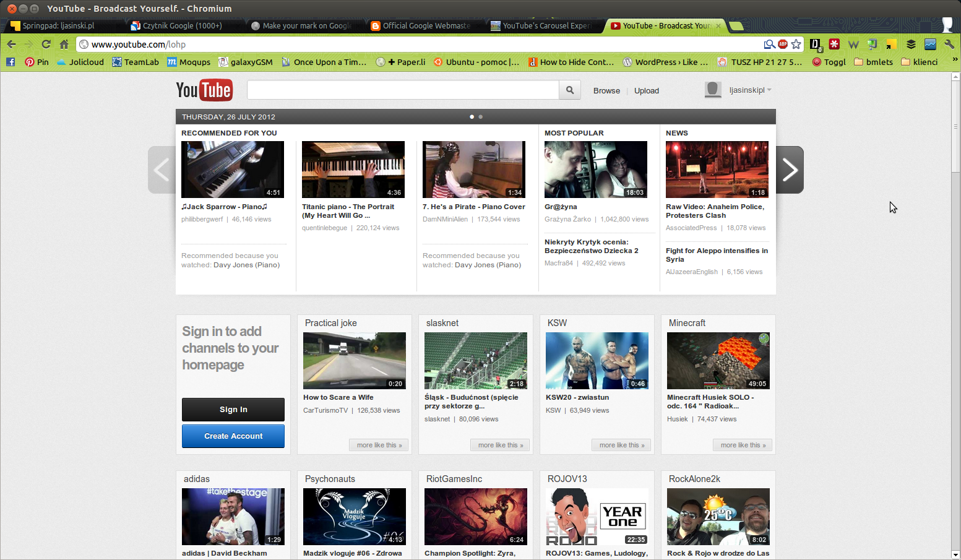This screenshot has height=560, width=961.
Task: Open the Facebook bookmark icon
Action: [11, 62]
